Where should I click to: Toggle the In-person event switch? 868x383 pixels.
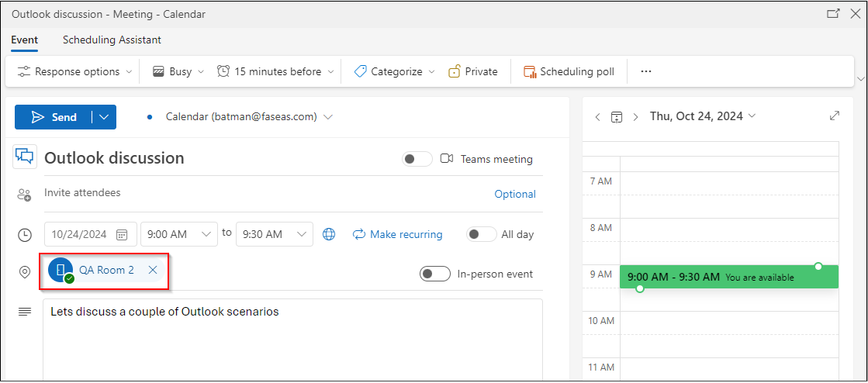[x=435, y=274]
